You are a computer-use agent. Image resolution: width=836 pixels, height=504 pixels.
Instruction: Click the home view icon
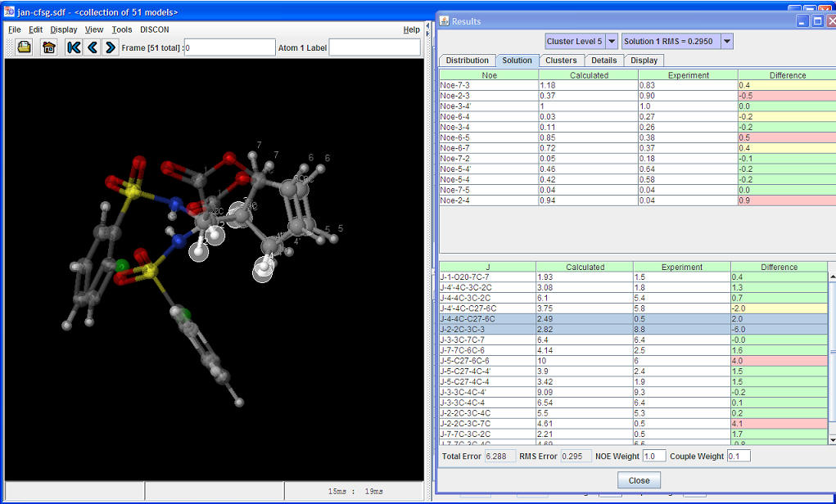pos(49,47)
